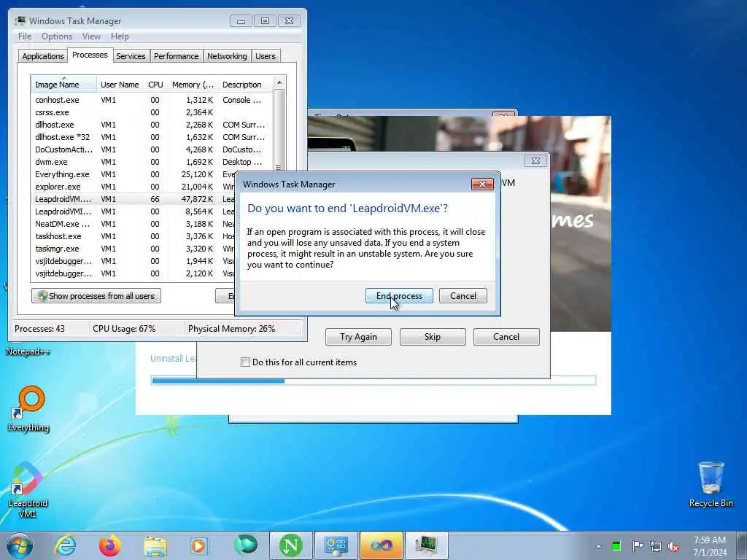Select the csrss.exe process row
This screenshot has width=747, height=560.
pyautogui.click(x=152, y=112)
